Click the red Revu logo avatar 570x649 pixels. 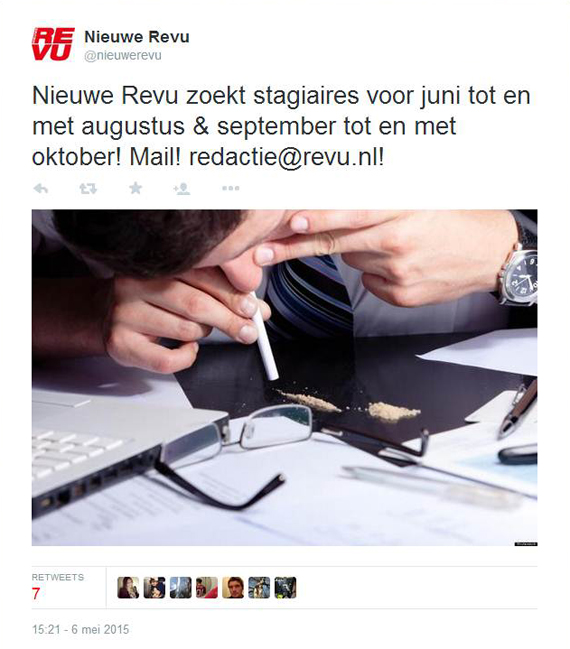53,44
